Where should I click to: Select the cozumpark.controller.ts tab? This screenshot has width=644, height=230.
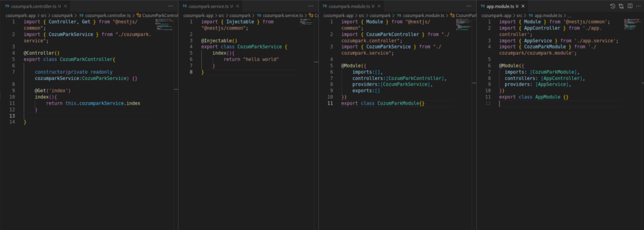(35, 6)
